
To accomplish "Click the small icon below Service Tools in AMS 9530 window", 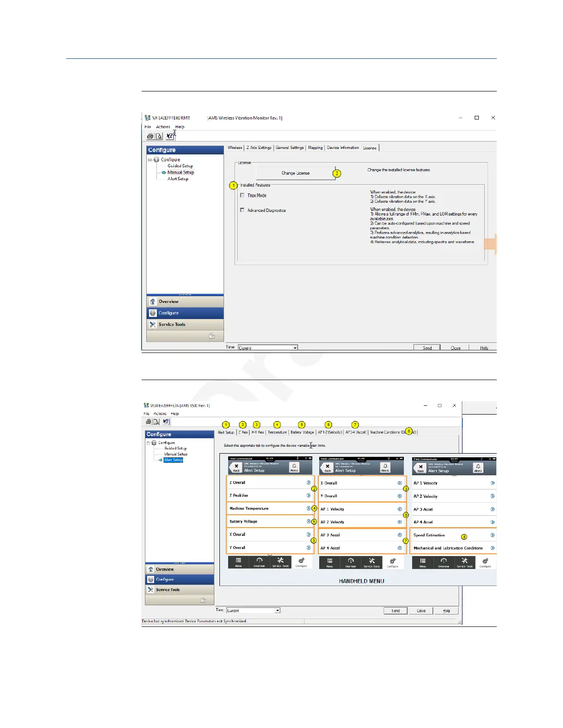I will coord(203,600).
